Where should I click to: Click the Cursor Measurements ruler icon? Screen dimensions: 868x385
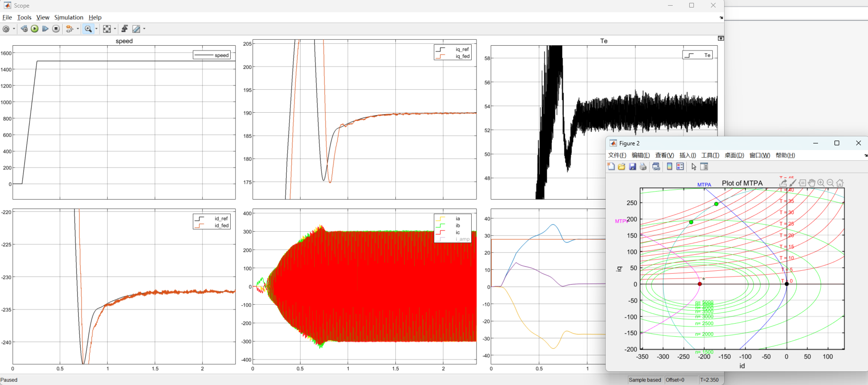pyautogui.click(x=136, y=29)
